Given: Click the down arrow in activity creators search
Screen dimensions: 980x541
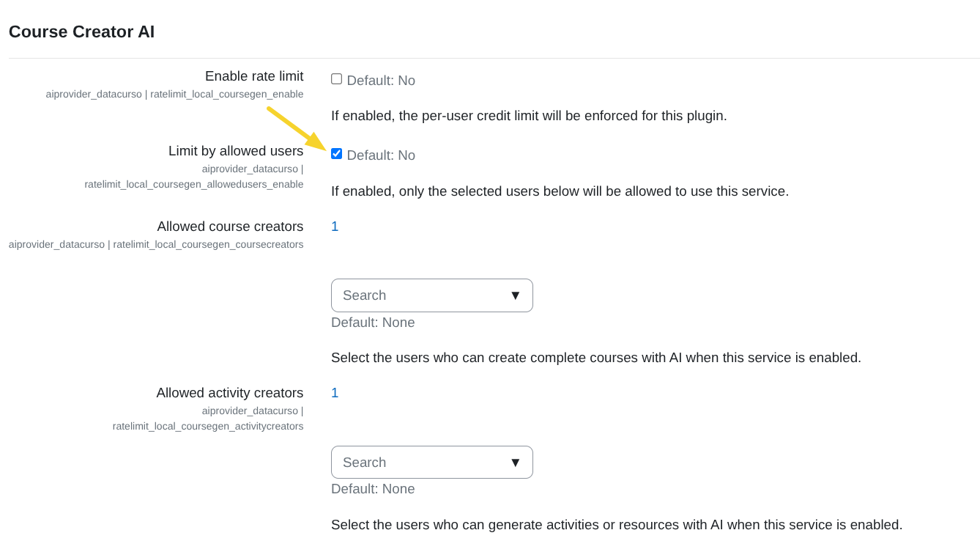Looking at the screenshot, I should [515, 463].
